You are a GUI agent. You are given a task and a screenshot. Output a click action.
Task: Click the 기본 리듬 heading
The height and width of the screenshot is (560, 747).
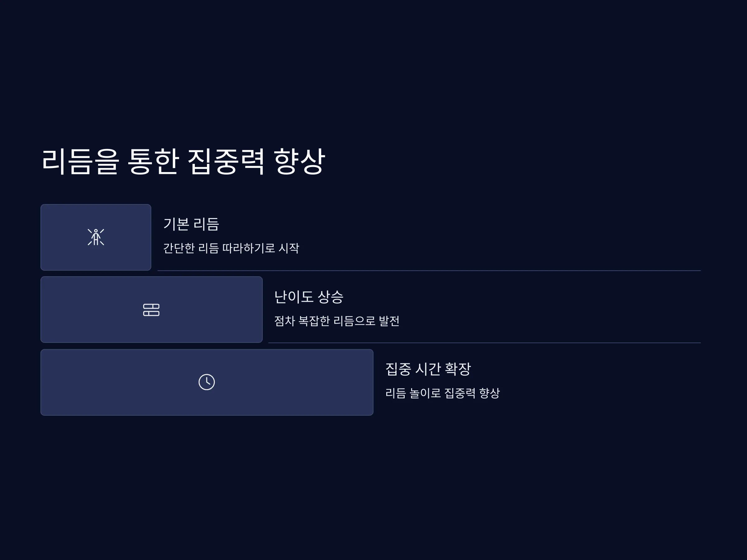point(191,224)
